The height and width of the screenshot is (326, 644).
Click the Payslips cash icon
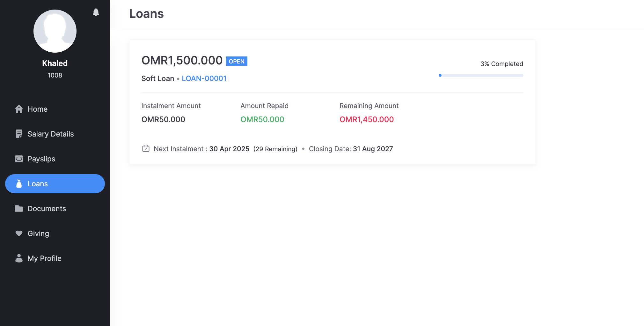tap(19, 159)
